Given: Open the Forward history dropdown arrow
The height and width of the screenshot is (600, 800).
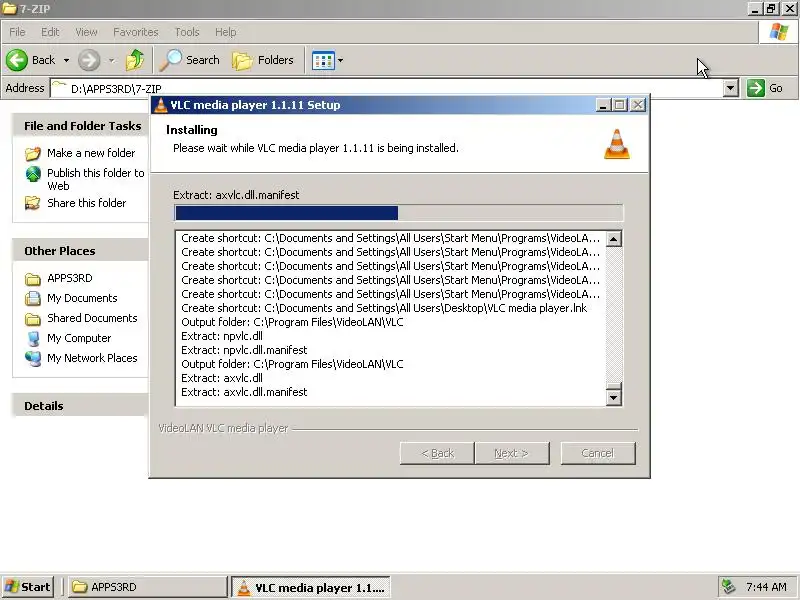Looking at the screenshot, I should (111, 61).
